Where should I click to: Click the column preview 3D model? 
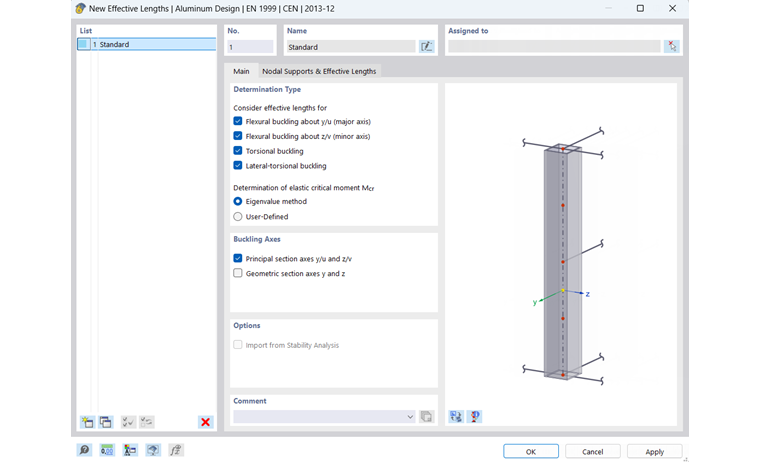point(563,261)
